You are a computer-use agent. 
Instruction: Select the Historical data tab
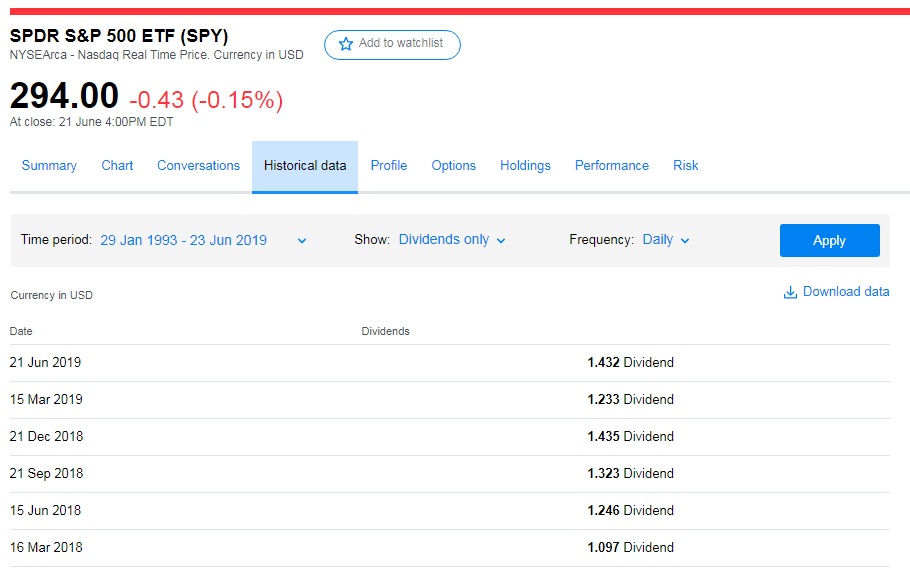tap(305, 166)
